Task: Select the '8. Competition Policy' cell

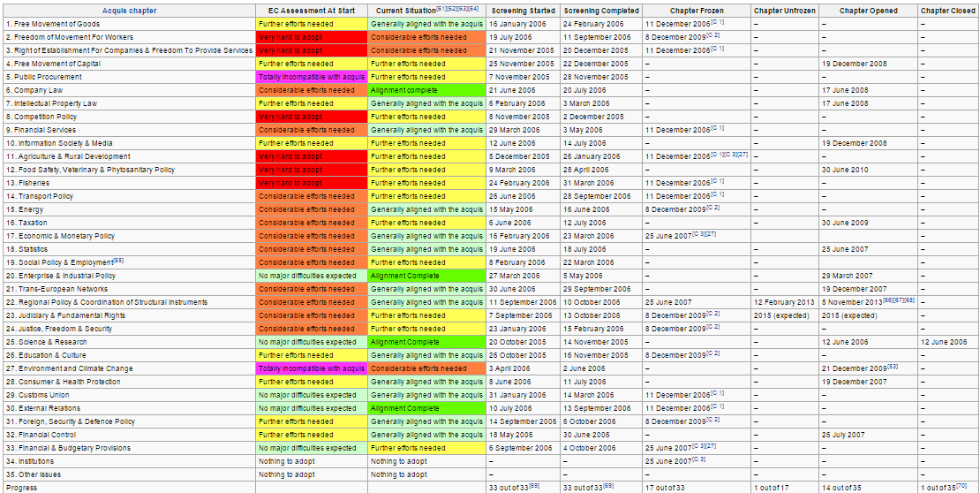Action: tap(130, 117)
